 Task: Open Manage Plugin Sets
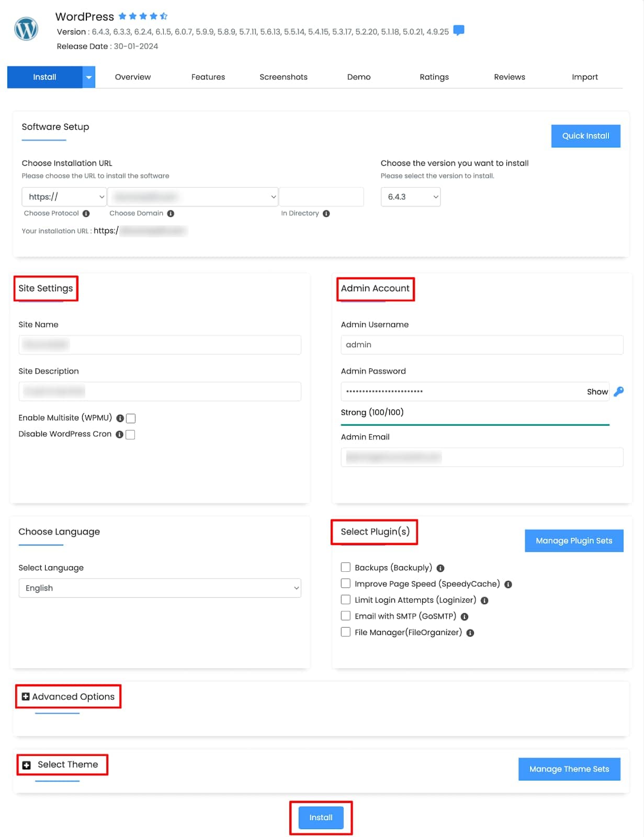573,540
